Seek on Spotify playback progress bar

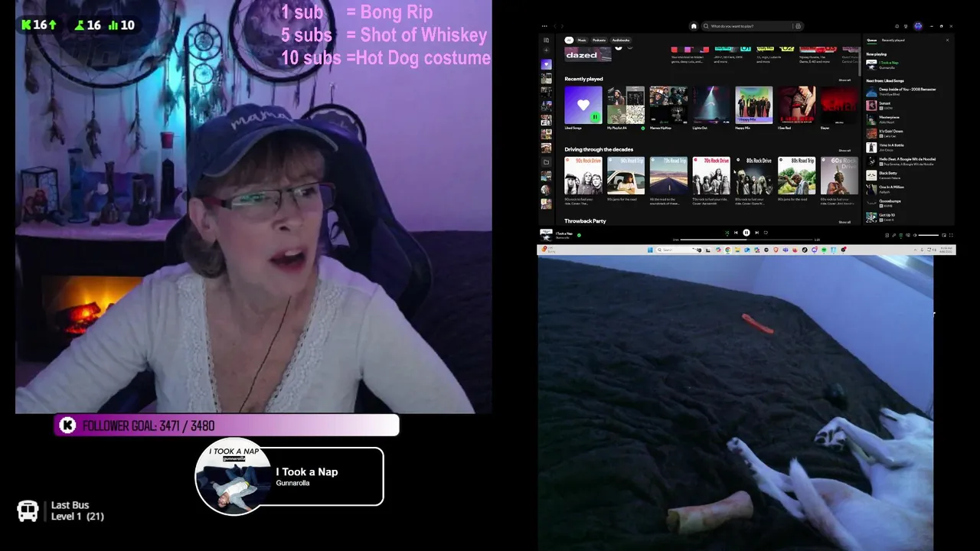pyautogui.click(x=746, y=240)
